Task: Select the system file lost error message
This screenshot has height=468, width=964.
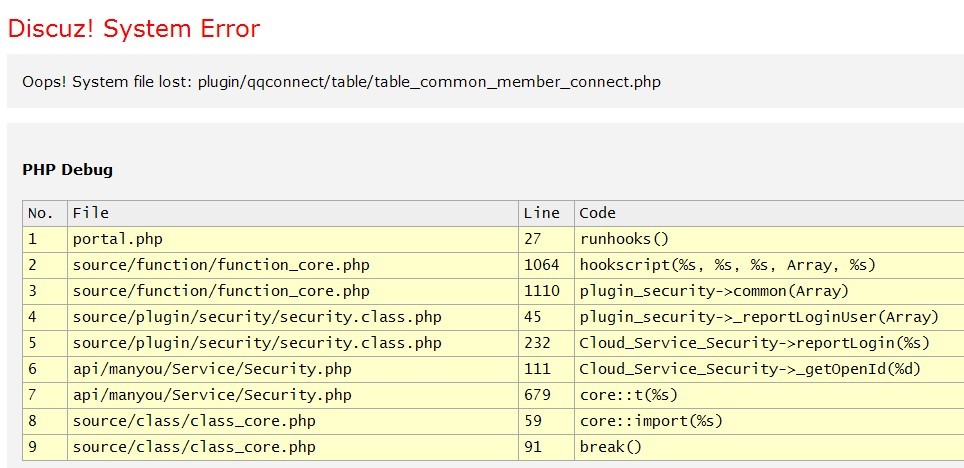Action: [x=341, y=82]
